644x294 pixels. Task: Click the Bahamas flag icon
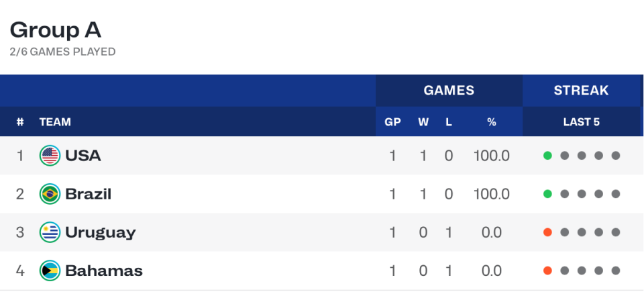pyautogui.click(x=50, y=271)
